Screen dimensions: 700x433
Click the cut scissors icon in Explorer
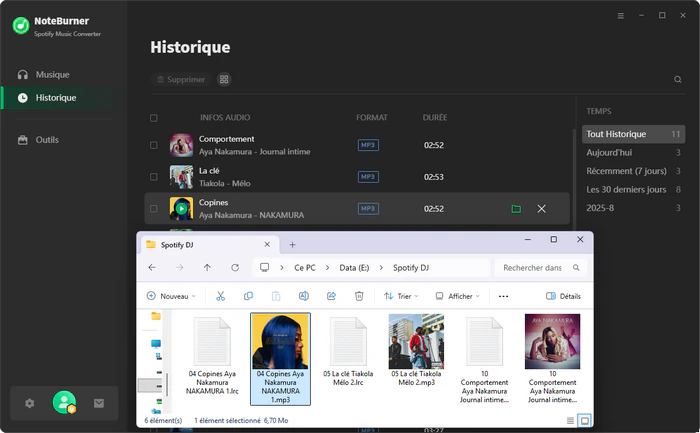click(x=221, y=296)
